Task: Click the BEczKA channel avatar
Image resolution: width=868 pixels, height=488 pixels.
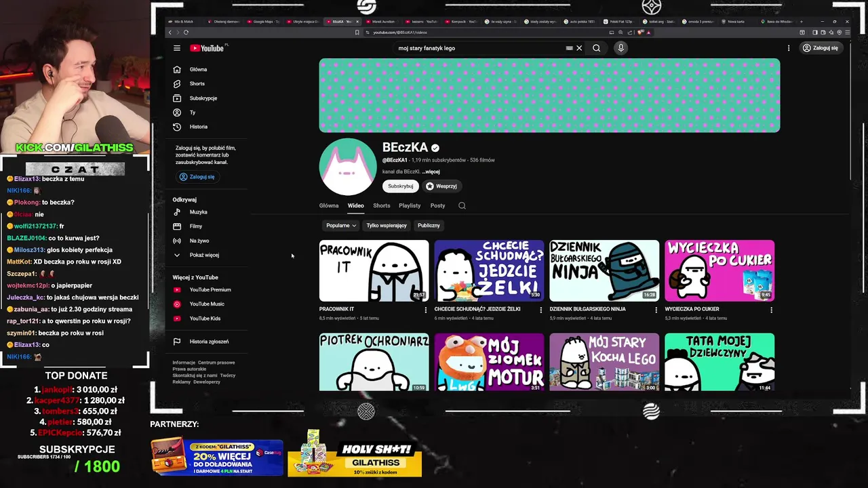Action: (x=348, y=167)
